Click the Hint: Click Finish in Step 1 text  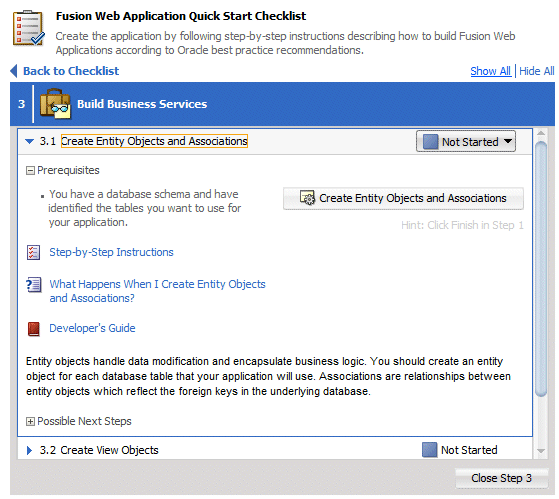click(462, 225)
